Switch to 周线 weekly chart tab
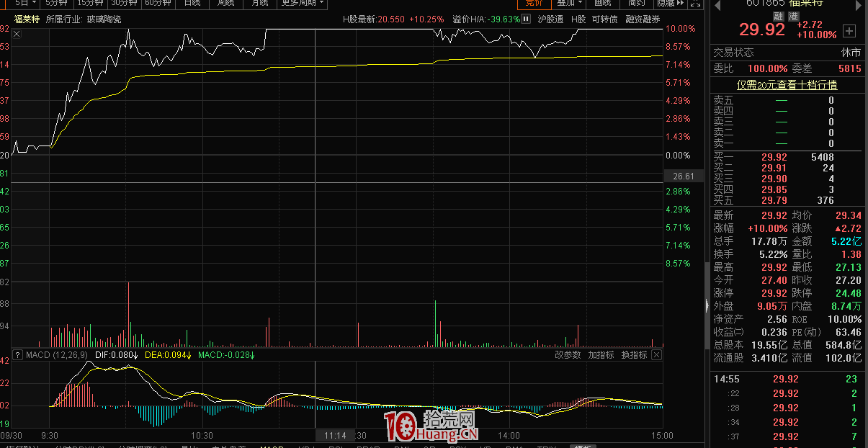 225,3
